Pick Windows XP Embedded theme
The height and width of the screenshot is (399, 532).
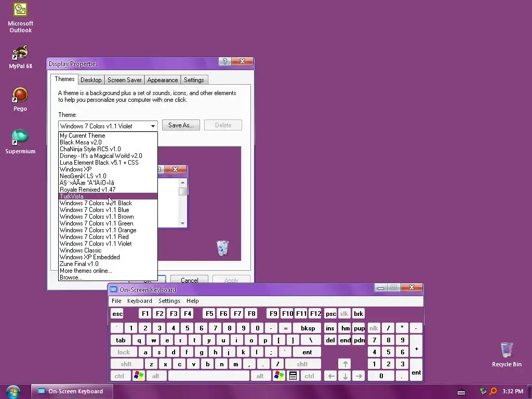point(108,257)
